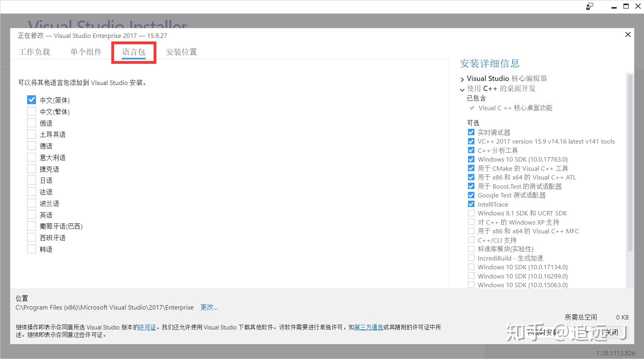
Task: Check the 标准库模块(实验性) option
Action: (x=471, y=249)
